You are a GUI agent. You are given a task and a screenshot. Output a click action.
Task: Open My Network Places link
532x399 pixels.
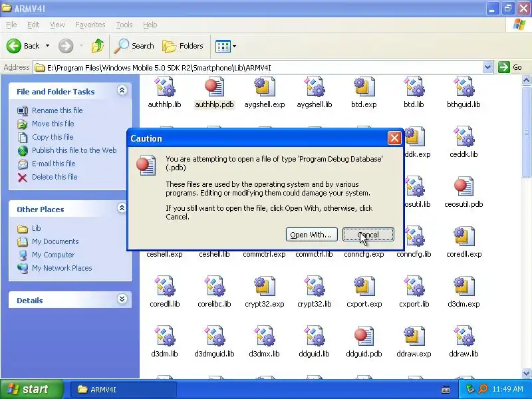pos(62,268)
